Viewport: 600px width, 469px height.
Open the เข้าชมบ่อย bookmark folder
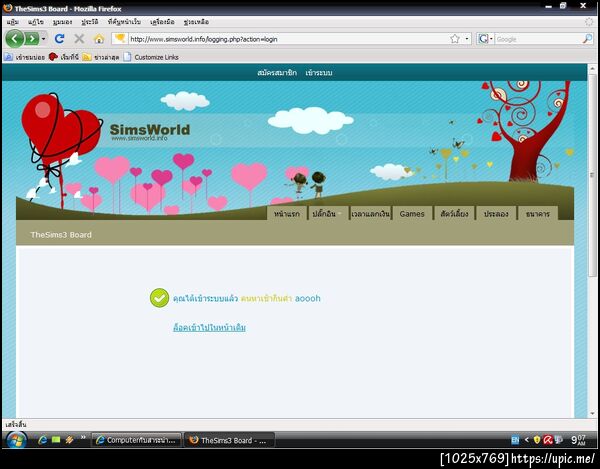pos(24,57)
